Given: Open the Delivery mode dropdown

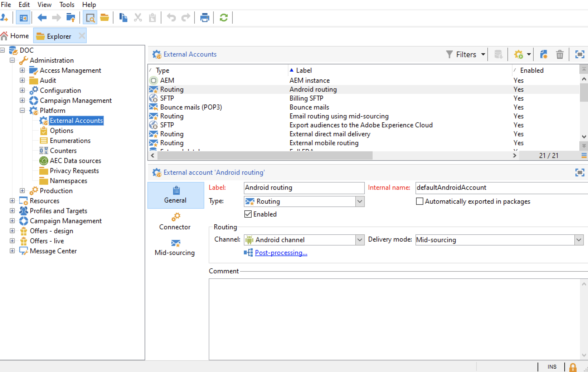Looking at the screenshot, I should point(579,240).
